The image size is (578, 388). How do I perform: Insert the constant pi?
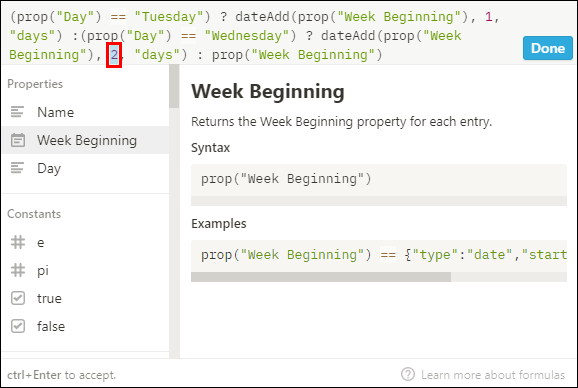pos(86,270)
